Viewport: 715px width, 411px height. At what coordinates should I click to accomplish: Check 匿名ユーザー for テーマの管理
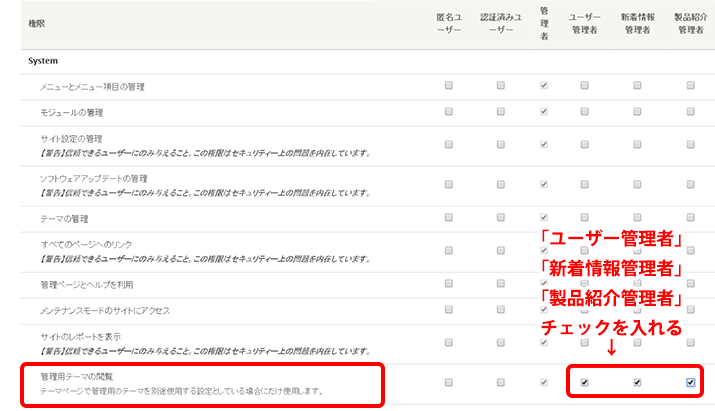click(x=449, y=217)
